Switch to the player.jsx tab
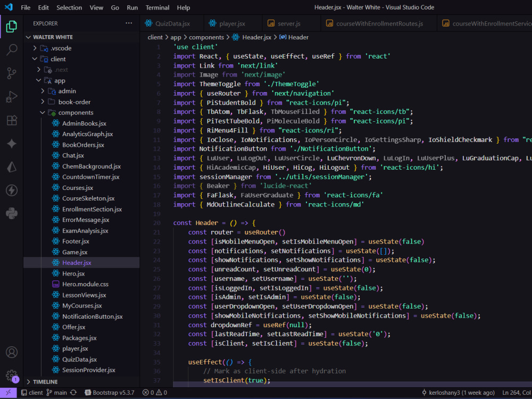The height and width of the screenshot is (399, 532). tap(232, 23)
